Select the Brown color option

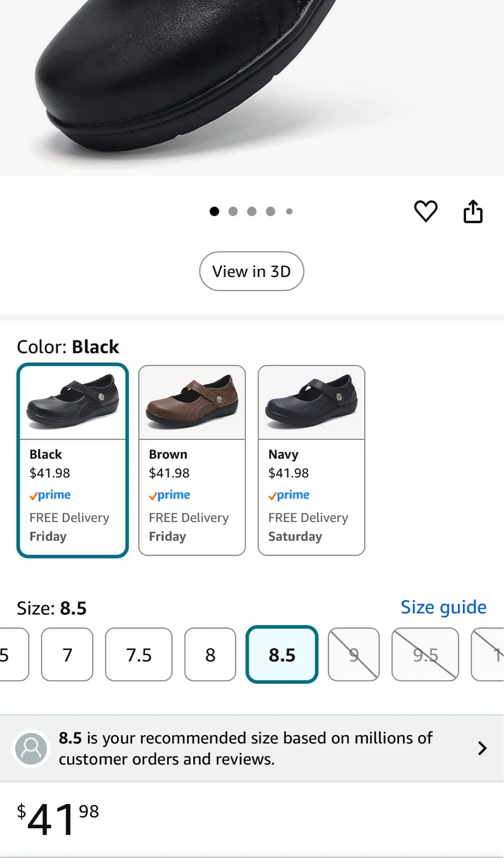point(192,460)
